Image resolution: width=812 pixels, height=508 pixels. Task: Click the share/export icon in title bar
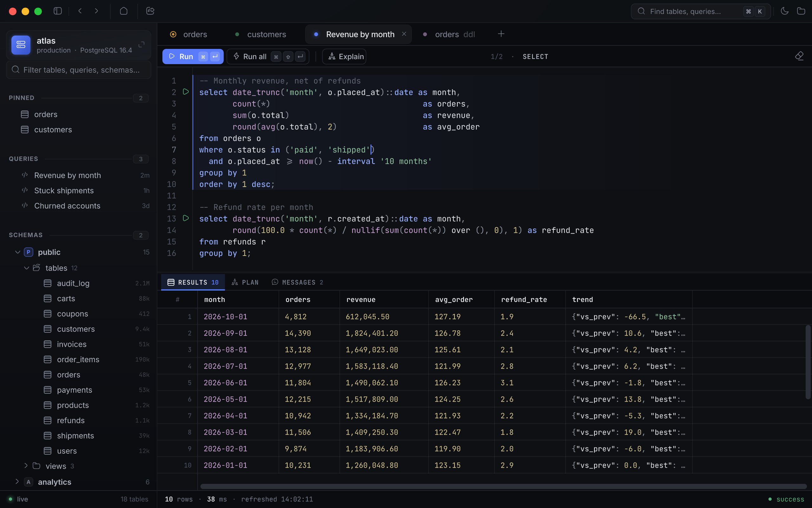pyautogui.click(x=150, y=11)
